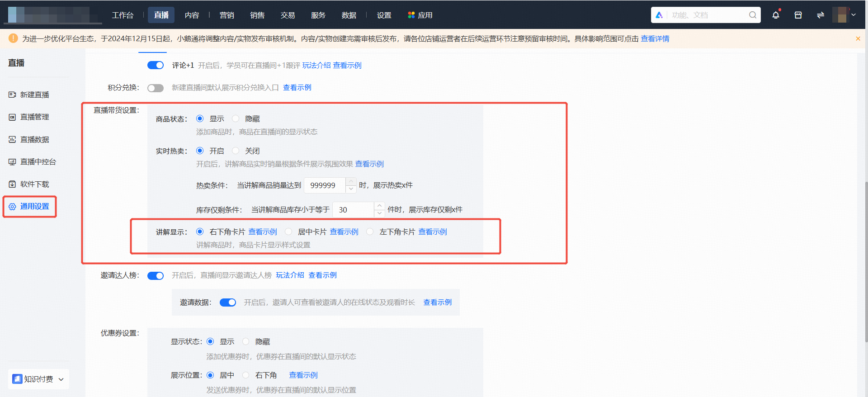Viewport: 868px width, 397px height.
Task: Open the 交易 top menu
Action: (x=288, y=15)
